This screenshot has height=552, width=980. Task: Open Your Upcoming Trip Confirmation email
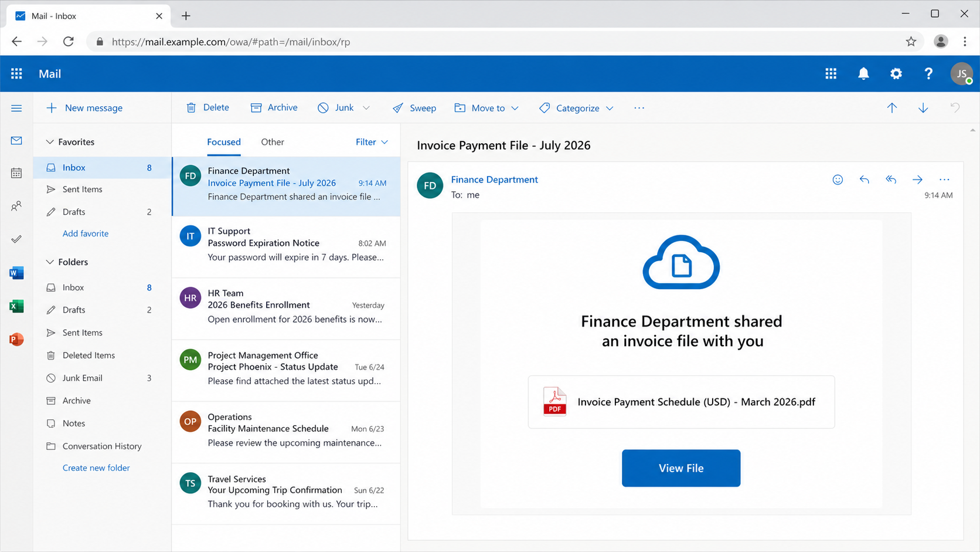pyautogui.click(x=286, y=494)
